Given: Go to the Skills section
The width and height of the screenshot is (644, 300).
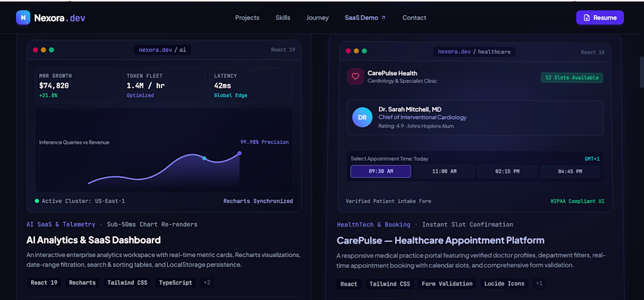Looking at the screenshot, I should point(283,18).
